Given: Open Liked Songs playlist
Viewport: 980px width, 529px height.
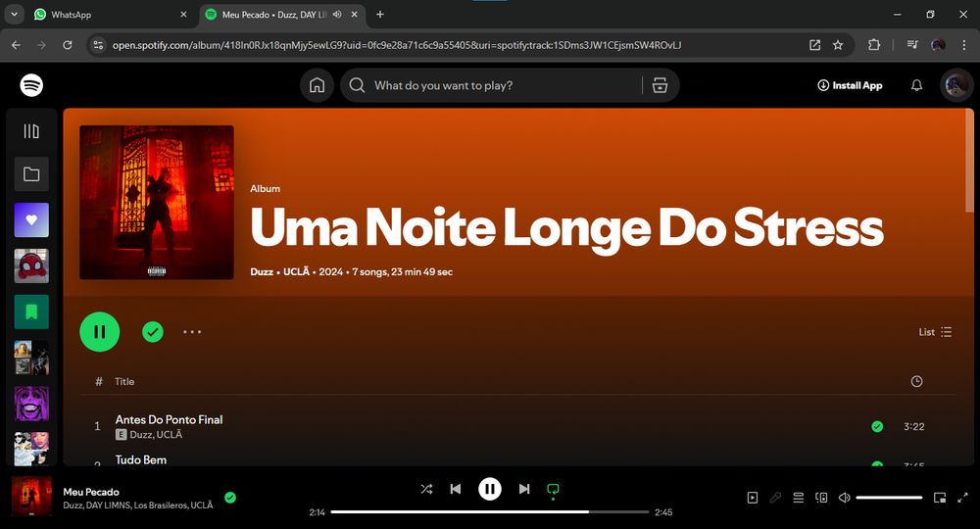Looking at the screenshot, I should 31,219.
